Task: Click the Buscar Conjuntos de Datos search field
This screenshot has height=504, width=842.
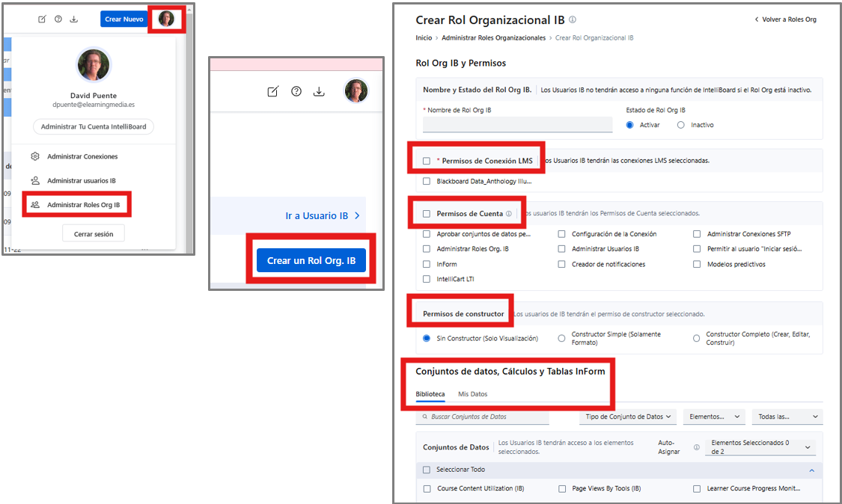Action: coord(482,417)
